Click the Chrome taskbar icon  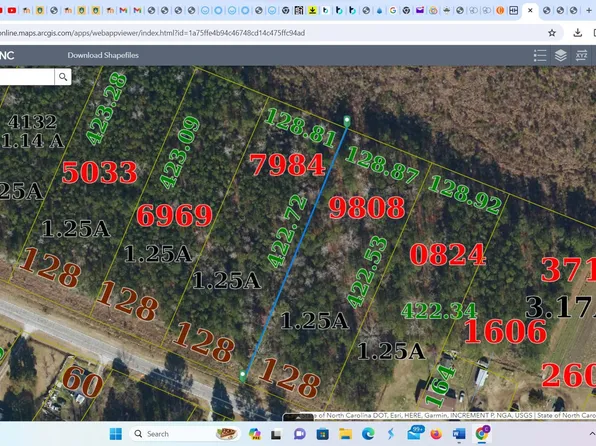pyautogui.click(x=482, y=433)
